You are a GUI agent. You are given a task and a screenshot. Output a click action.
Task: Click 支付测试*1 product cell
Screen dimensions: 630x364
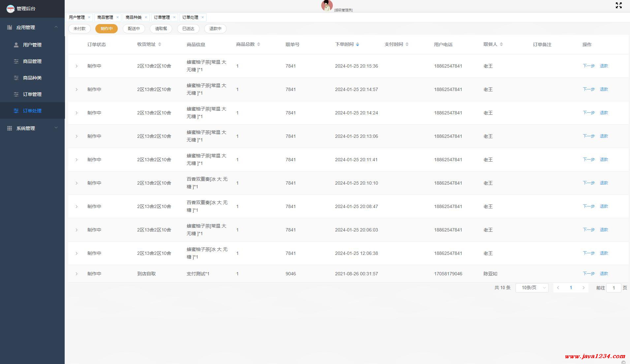pyautogui.click(x=198, y=274)
